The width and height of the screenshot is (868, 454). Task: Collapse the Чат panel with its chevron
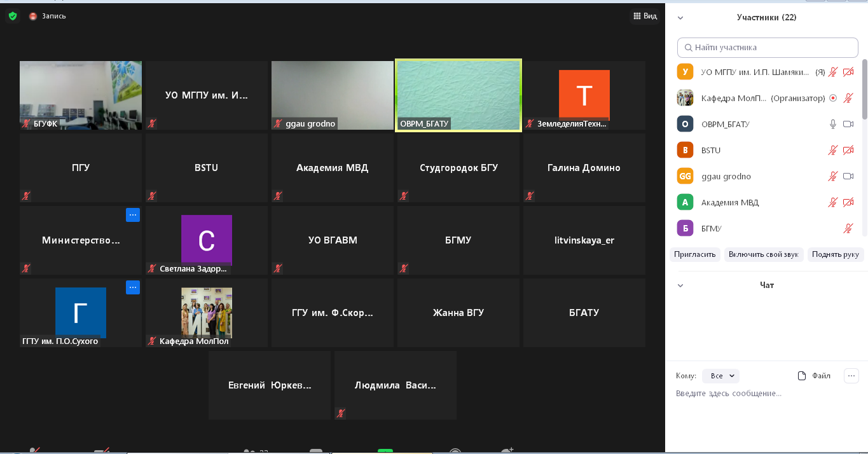680,285
